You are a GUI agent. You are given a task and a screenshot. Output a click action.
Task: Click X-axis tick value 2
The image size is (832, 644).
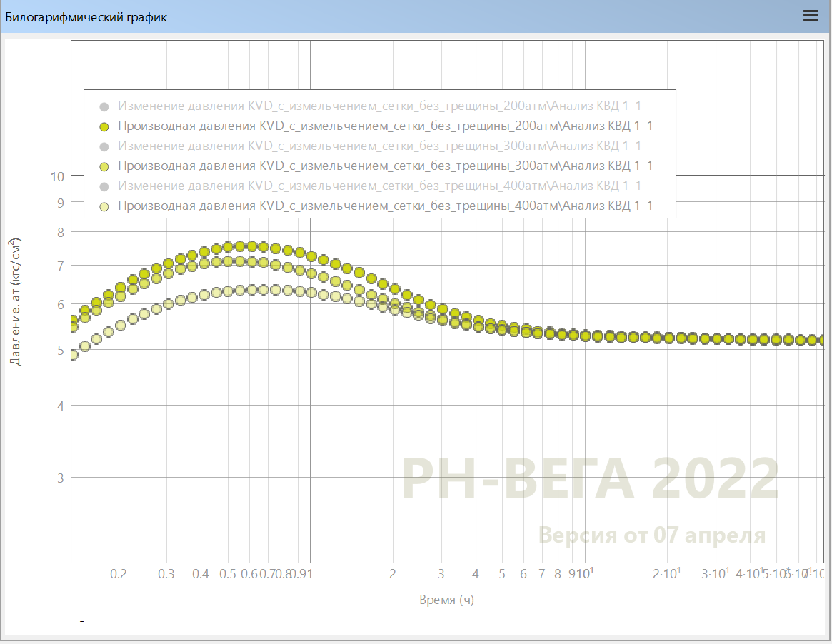[x=393, y=574]
